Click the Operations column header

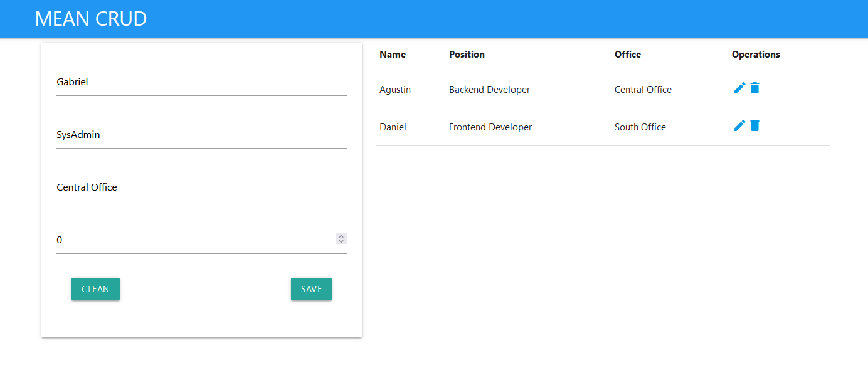click(755, 55)
